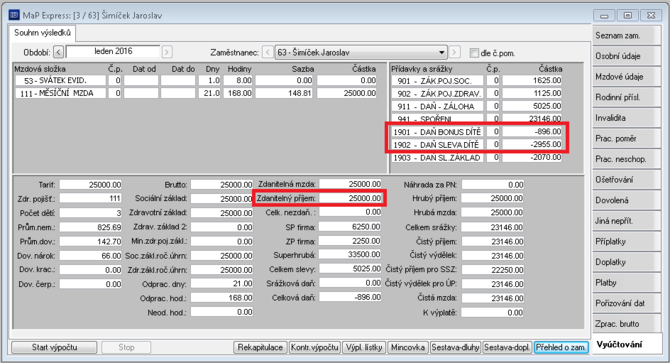
Task: Click the 'Stop' button
Action: point(126,347)
